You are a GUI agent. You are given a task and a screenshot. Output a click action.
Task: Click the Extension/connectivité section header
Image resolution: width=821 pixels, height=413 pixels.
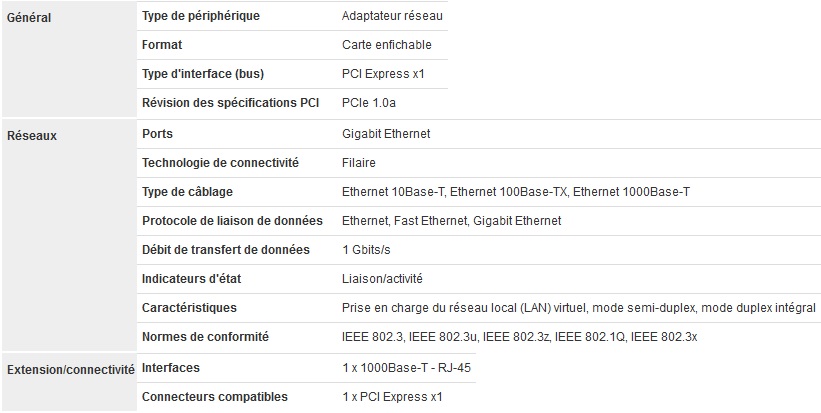70,370
